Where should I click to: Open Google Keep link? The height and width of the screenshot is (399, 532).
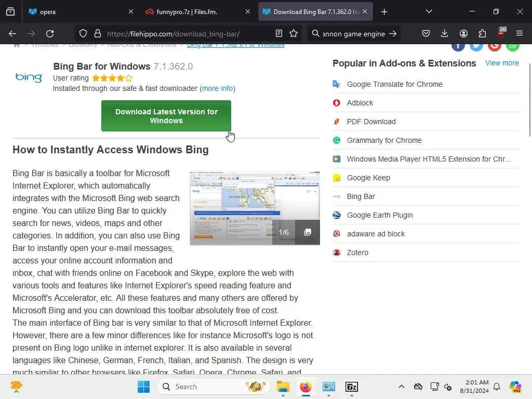click(x=368, y=178)
